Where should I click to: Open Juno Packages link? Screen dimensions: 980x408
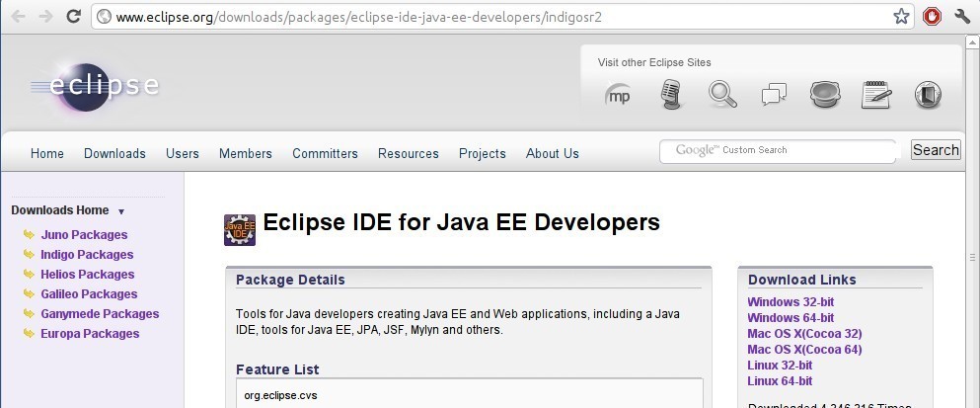[84, 235]
